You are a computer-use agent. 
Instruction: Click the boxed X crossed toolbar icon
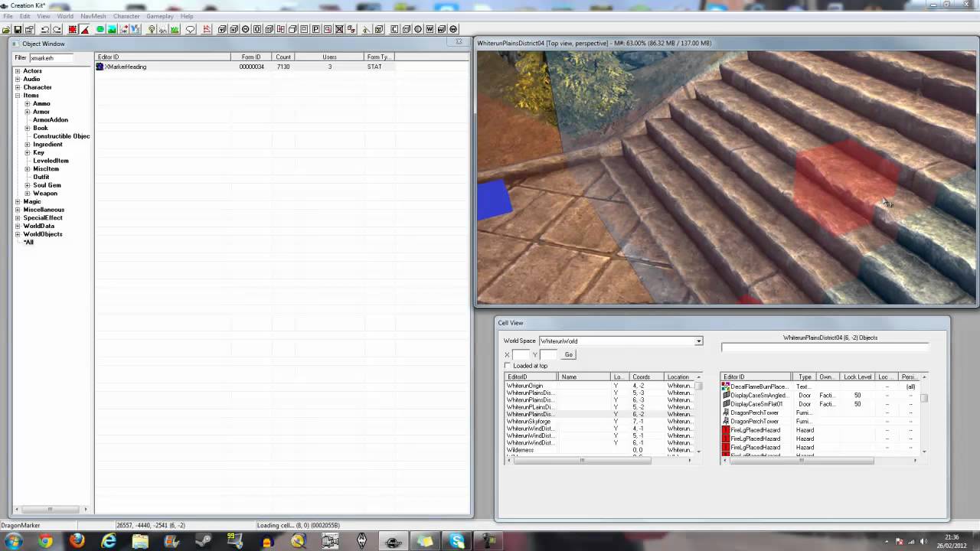pos(340,29)
